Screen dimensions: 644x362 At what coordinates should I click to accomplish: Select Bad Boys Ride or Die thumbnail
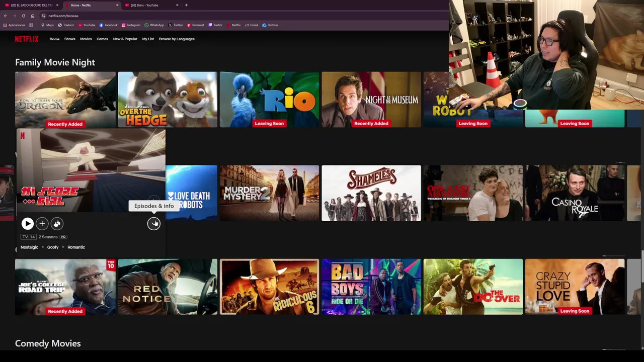(371, 287)
